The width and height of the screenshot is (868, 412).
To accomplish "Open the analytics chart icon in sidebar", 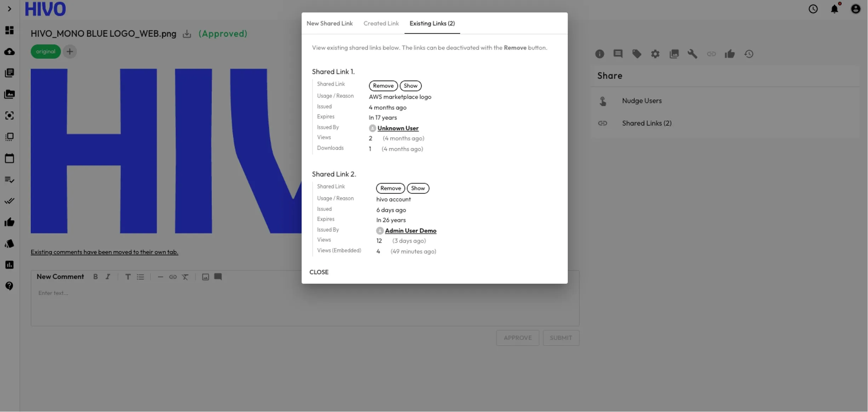I will pyautogui.click(x=9, y=265).
